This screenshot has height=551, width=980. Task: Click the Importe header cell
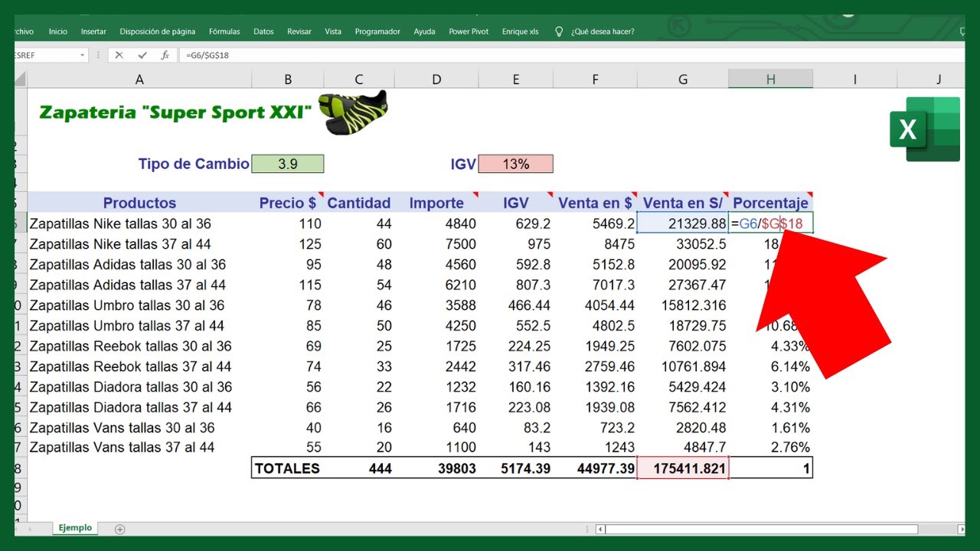(x=436, y=203)
